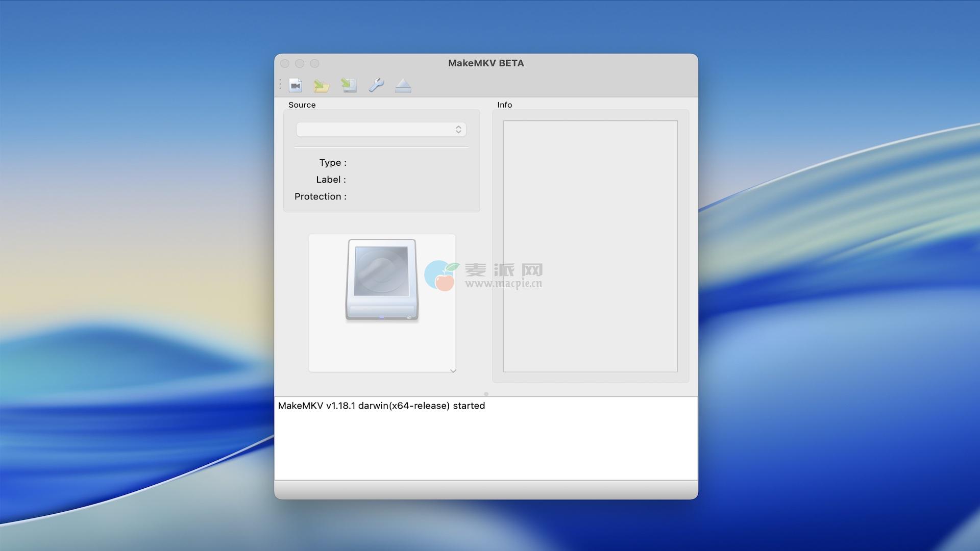Click the Protection label
This screenshot has width=980, height=551.
[320, 196]
